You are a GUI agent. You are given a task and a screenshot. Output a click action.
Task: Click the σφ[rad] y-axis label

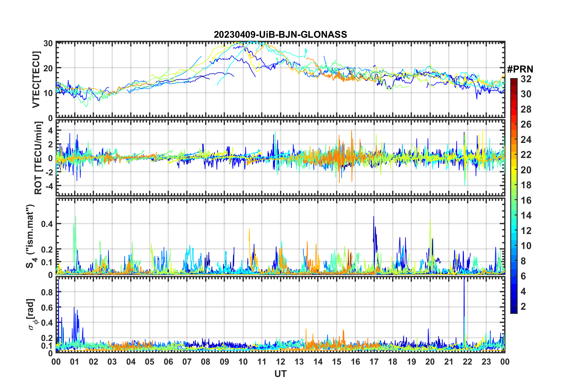click(x=32, y=314)
